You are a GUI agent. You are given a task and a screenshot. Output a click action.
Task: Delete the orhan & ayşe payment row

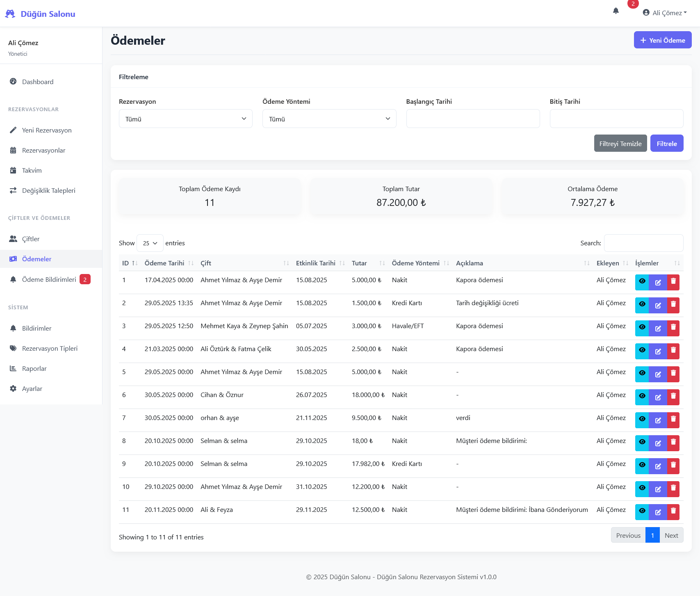click(x=673, y=420)
